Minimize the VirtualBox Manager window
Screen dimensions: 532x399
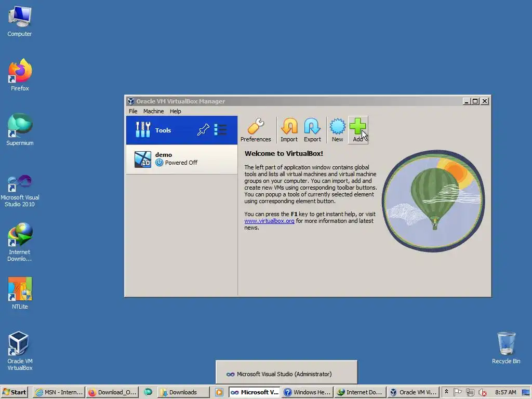[467, 101]
